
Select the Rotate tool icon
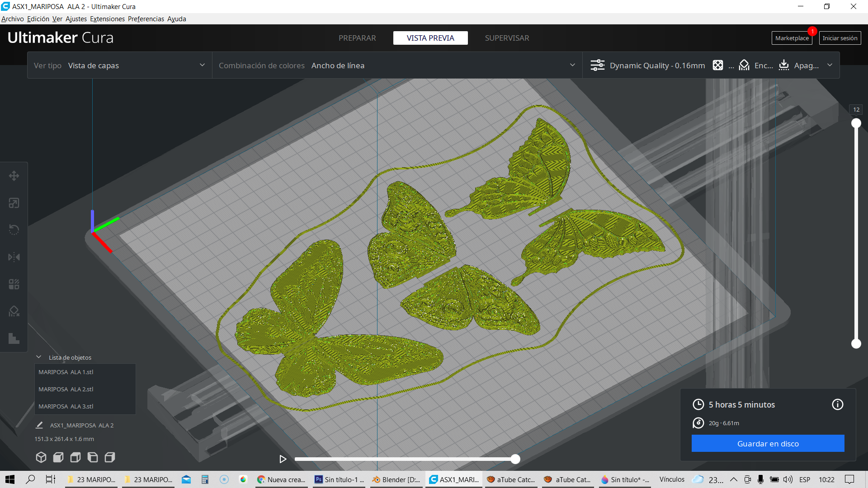pos(14,230)
